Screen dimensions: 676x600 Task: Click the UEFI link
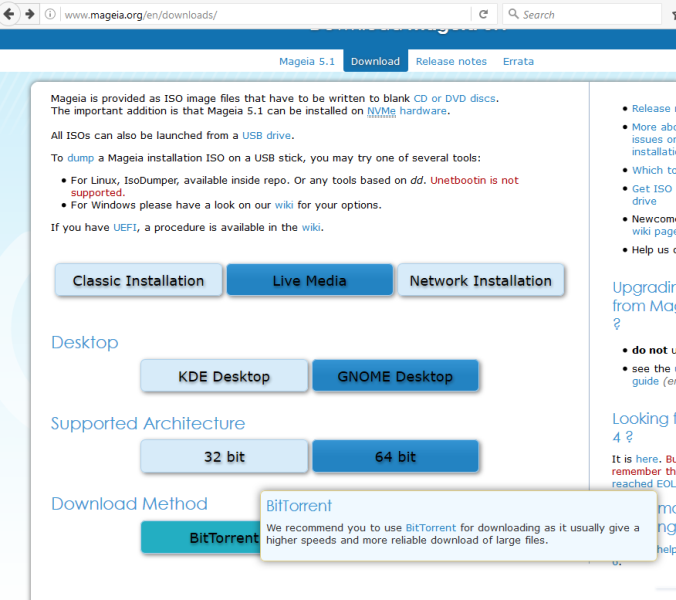pos(125,227)
